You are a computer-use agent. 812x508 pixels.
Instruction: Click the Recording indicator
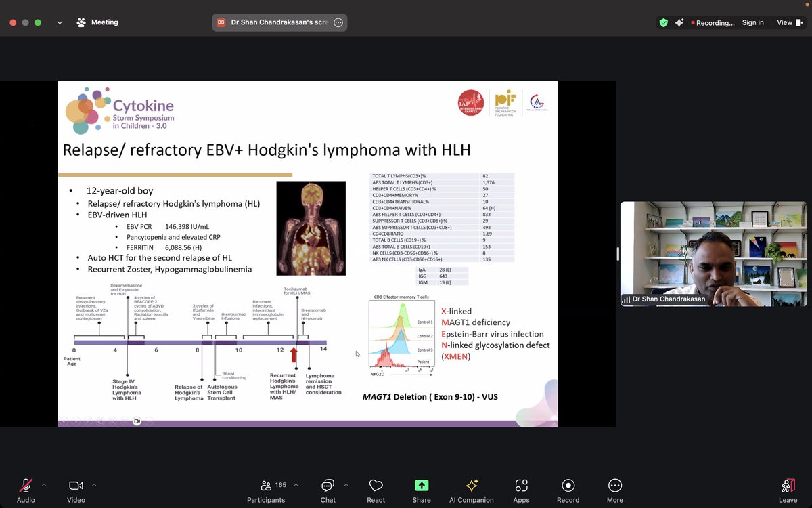tap(713, 22)
